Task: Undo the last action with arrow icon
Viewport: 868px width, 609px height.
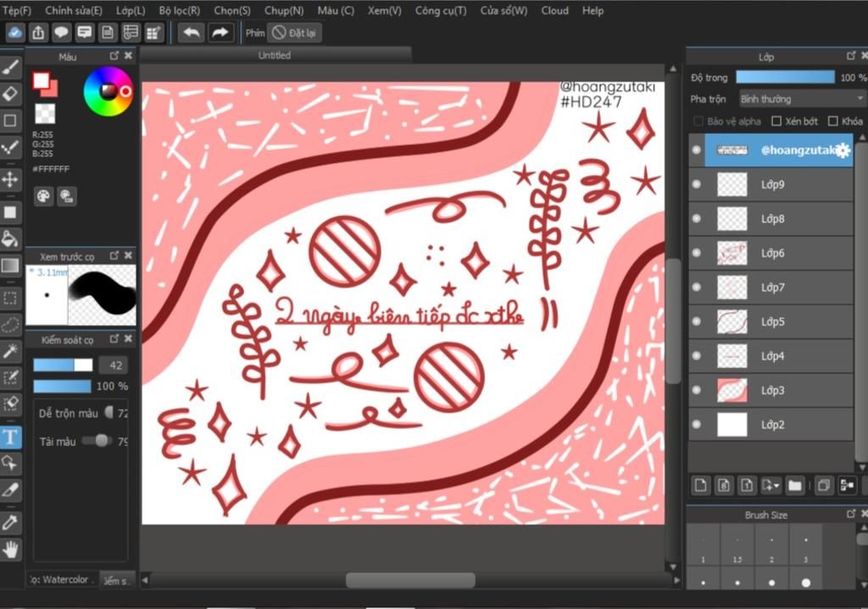Action: point(192,33)
